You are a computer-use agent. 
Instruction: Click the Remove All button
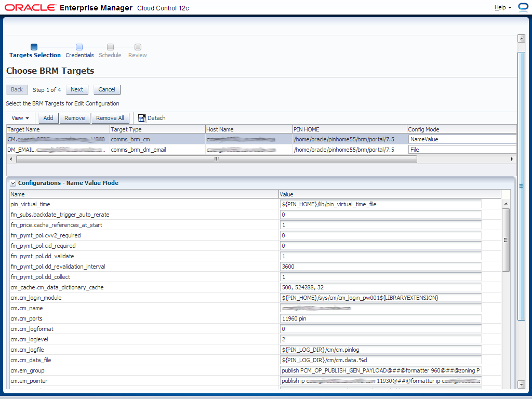110,118
